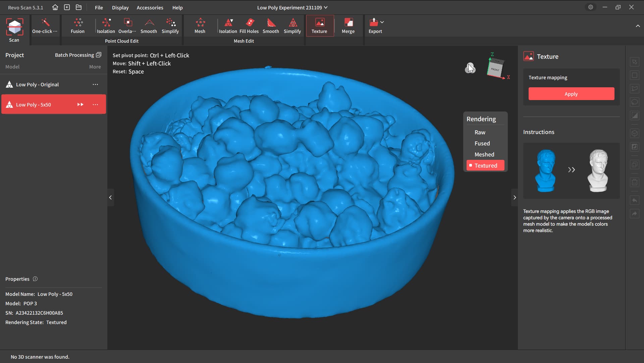This screenshot has height=363, width=644.
Task: Select the Meshed rendering option
Action: tap(484, 154)
